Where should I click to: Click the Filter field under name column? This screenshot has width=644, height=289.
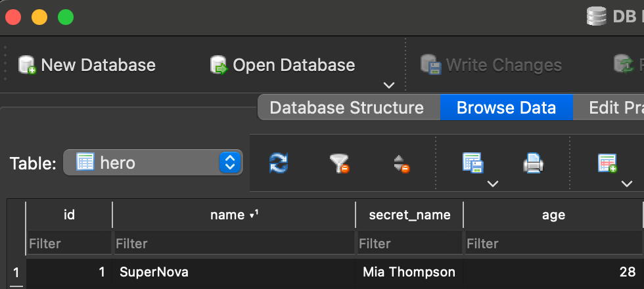[x=234, y=244]
